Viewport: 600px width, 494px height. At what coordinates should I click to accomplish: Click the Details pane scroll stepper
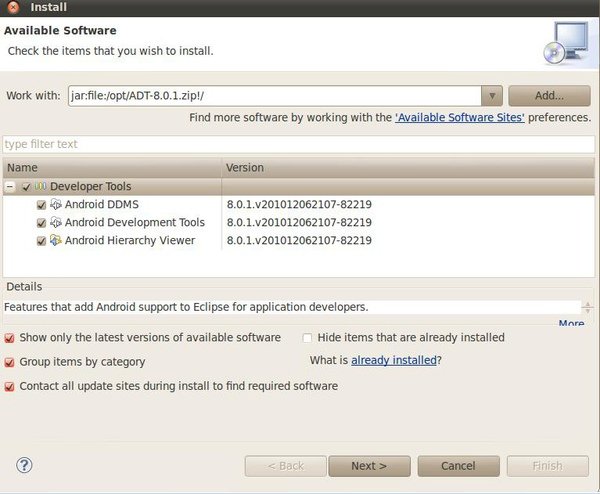pyautogui.click(x=587, y=307)
